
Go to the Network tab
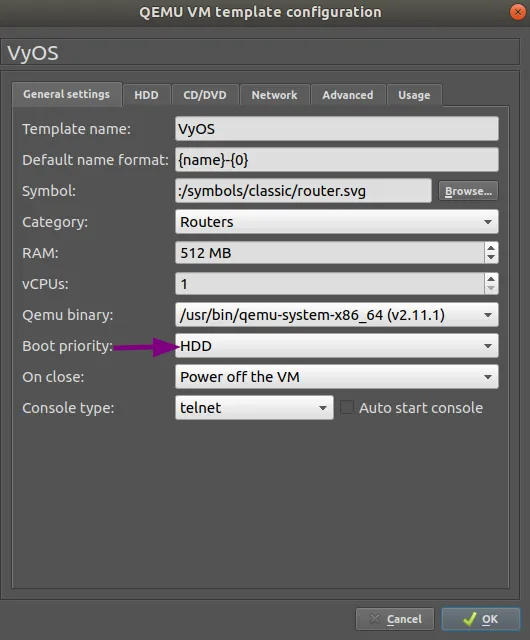pos(274,95)
